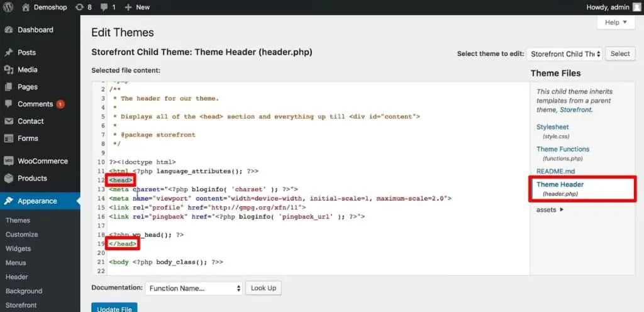Click the Posts pushpin icon

9,53
